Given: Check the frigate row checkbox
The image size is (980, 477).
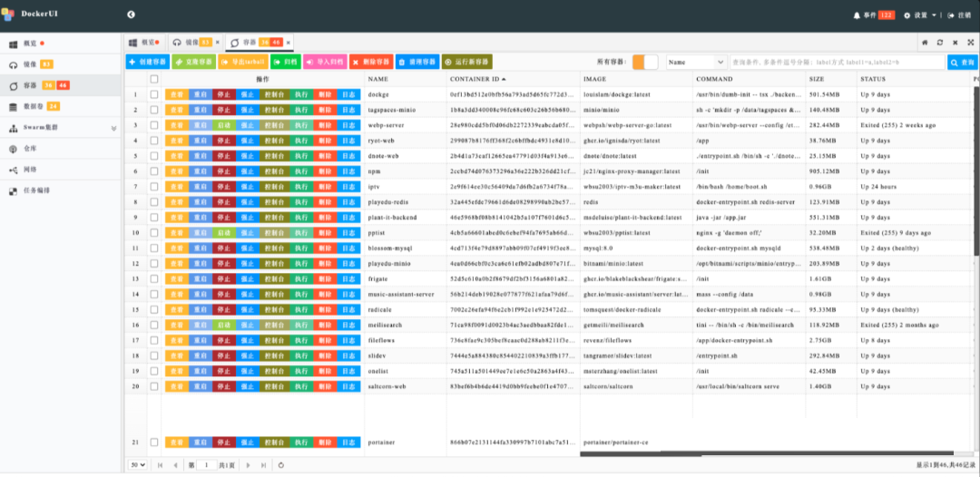Looking at the screenshot, I should (x=154, y=279).
